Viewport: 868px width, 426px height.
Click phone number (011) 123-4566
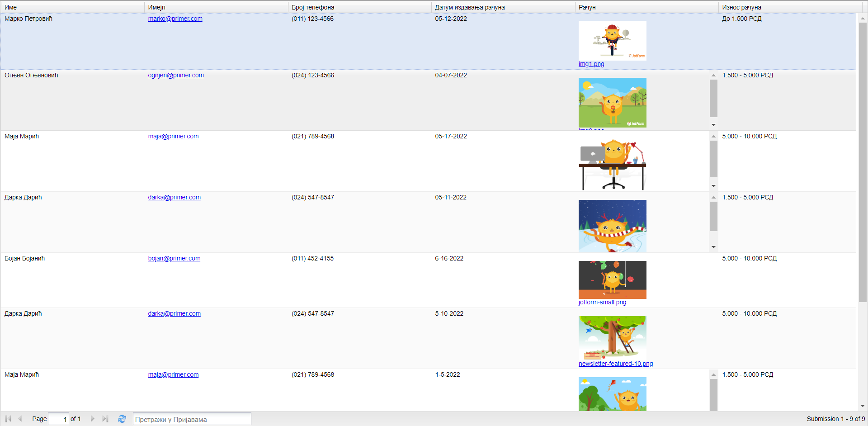click(x=312, y=19)
